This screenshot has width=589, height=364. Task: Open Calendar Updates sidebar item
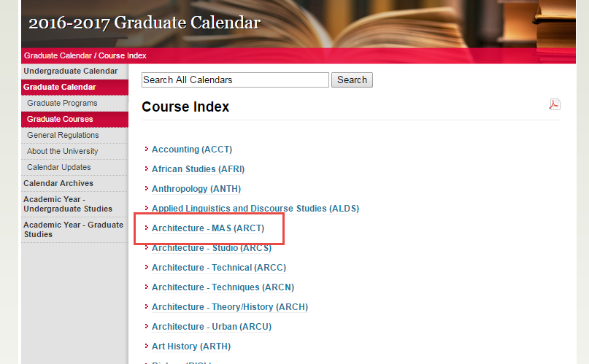[58, 167]
